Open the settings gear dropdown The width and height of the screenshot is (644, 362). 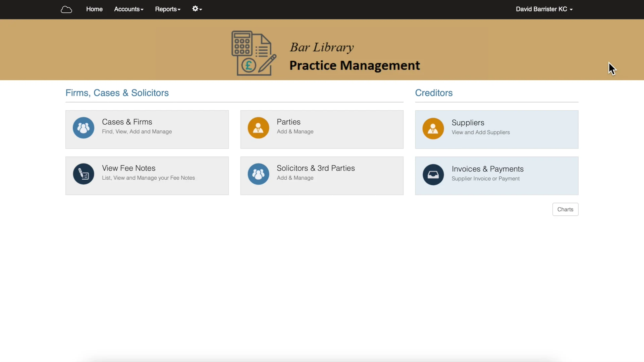197,9
